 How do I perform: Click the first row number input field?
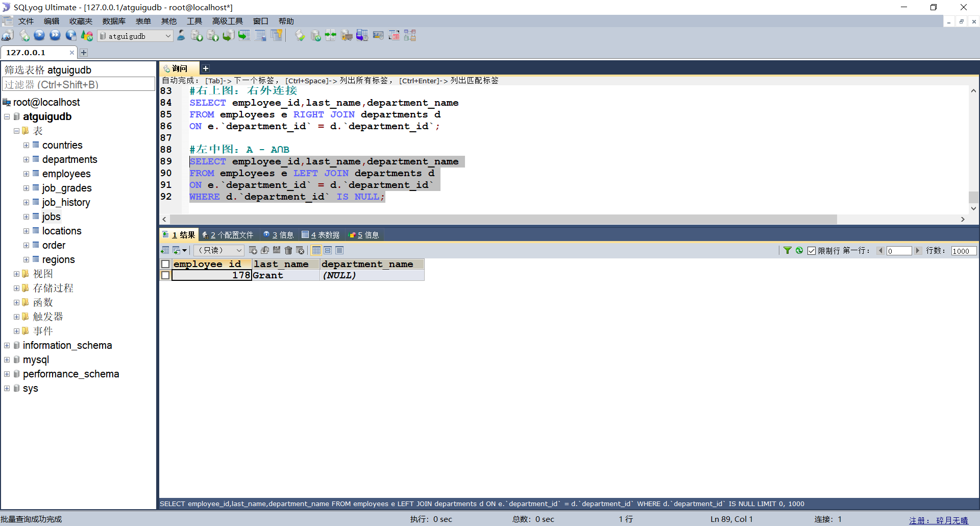899,251
